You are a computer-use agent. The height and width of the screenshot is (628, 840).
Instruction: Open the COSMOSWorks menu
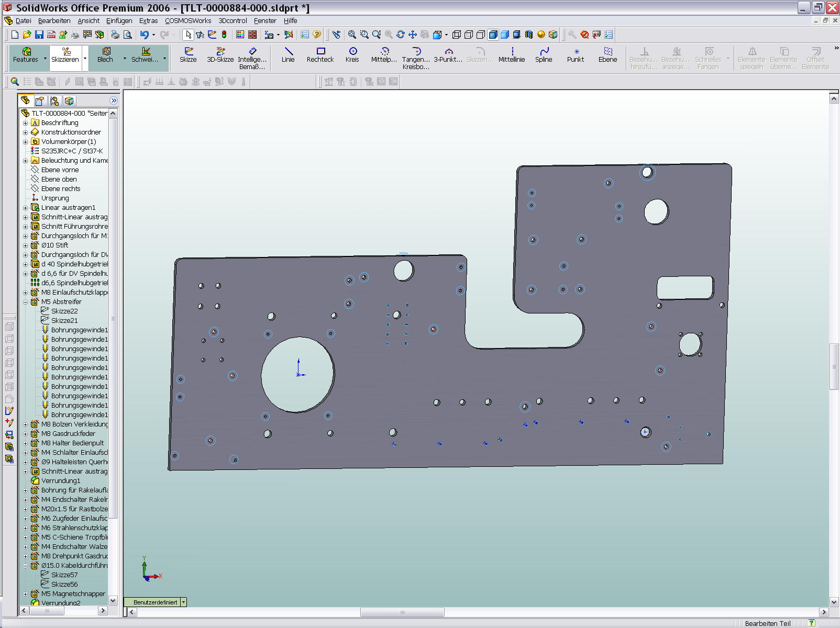[188, 21]
